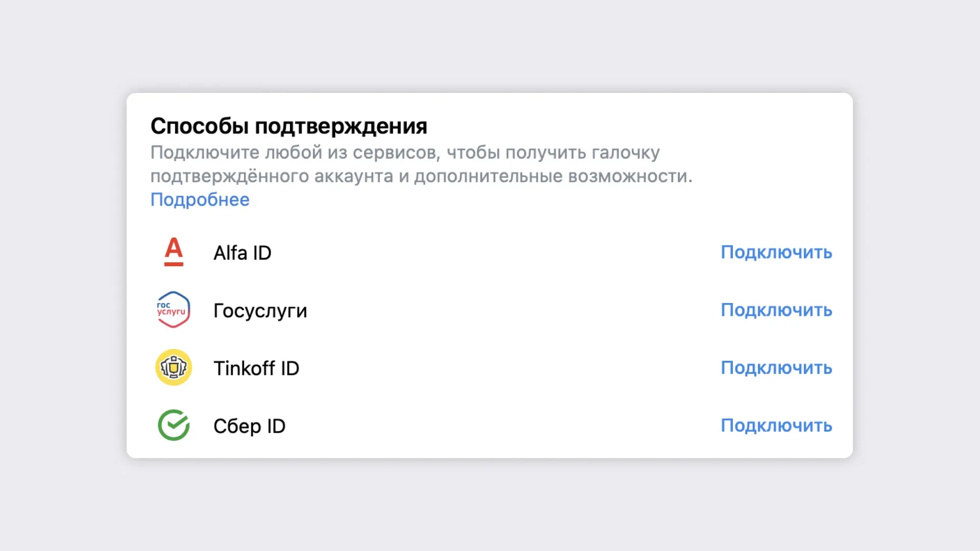
Task: Select the Сбер ID label text
Action: tap(249, 426)
